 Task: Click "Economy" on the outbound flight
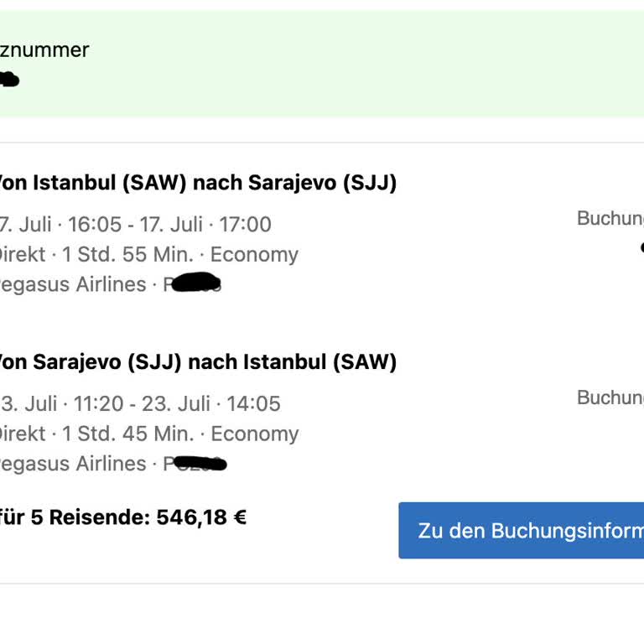click(254, 255)
